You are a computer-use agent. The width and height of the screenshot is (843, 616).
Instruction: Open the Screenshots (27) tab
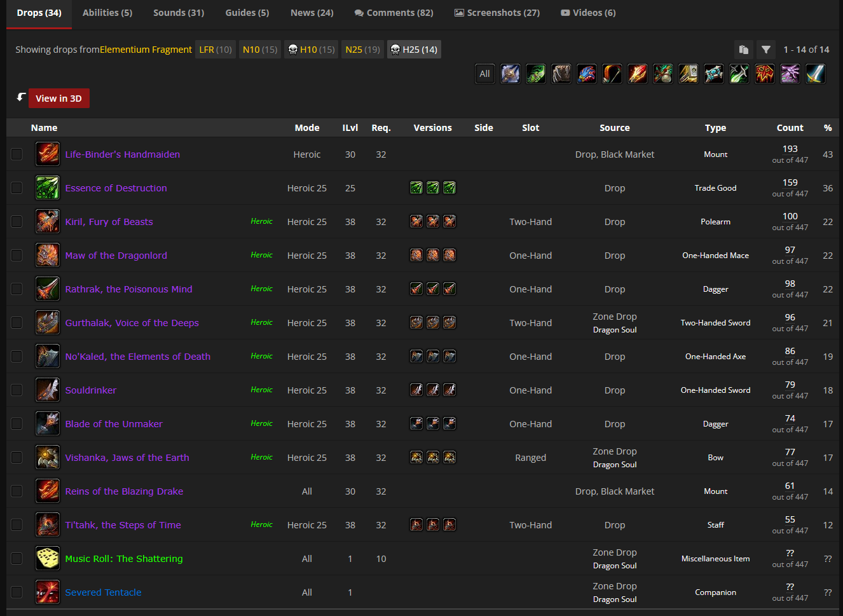tap(497, 13)
